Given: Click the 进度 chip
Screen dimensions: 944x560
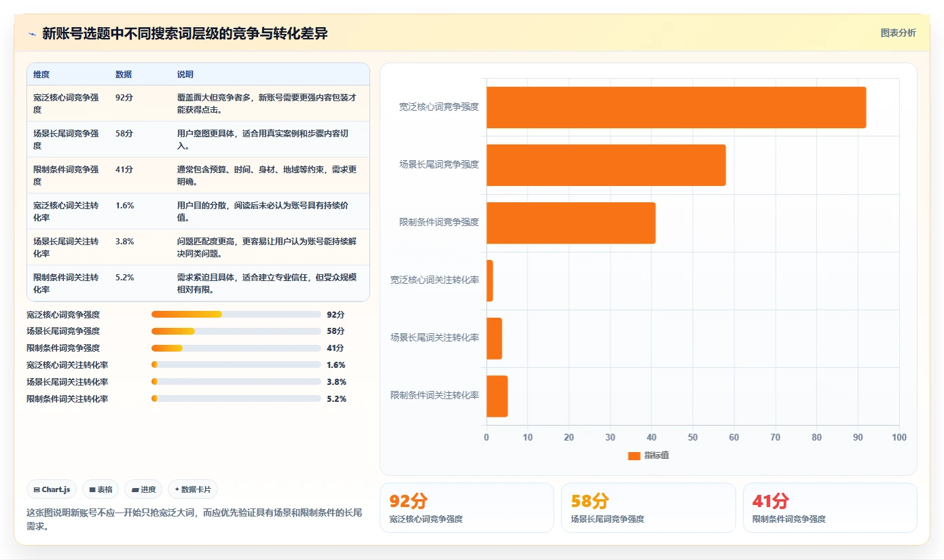Looking at the screenshot, I should click(143, 489).
